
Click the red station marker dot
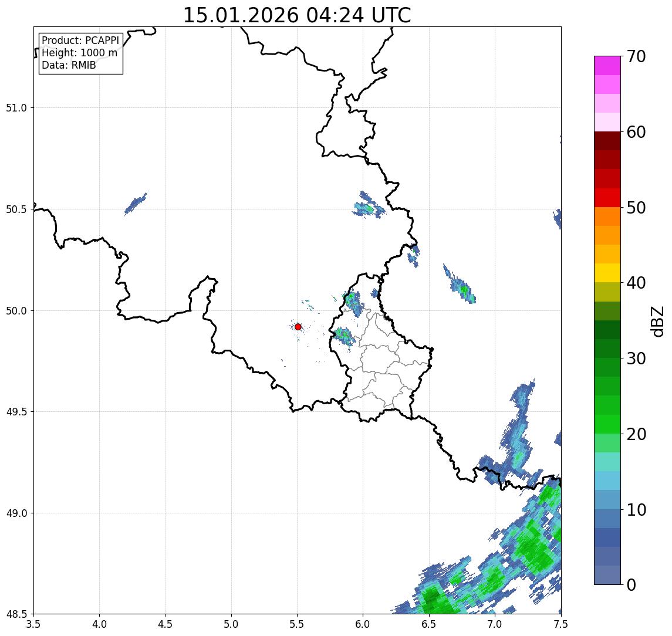[x=298, y=327]
